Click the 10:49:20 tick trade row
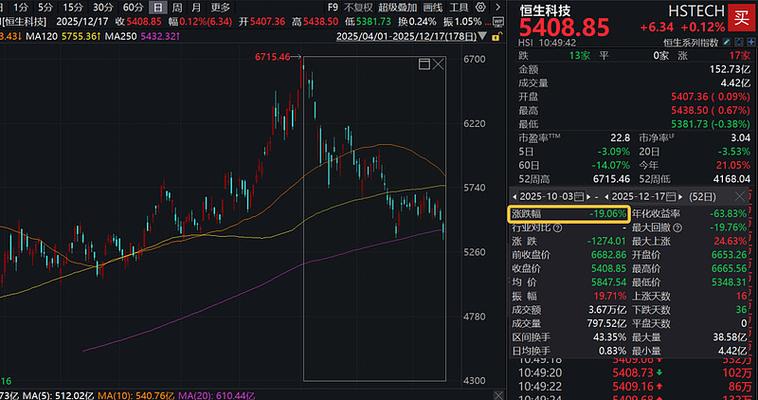The image size is (758, 400). [x=634, y=373]
